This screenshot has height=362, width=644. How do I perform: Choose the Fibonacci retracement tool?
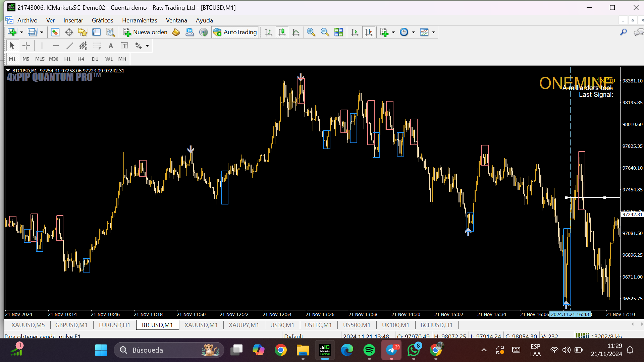tap(97, 46)
